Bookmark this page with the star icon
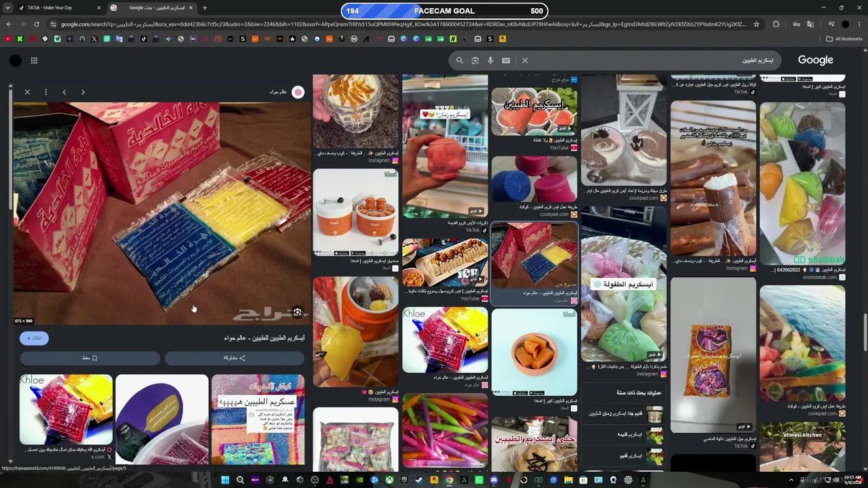This screenshot has height=488, width=868. point(757,24)
